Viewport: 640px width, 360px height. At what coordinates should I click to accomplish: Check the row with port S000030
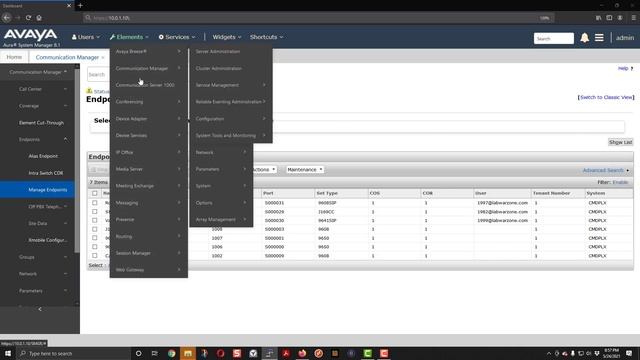(95, 220)
